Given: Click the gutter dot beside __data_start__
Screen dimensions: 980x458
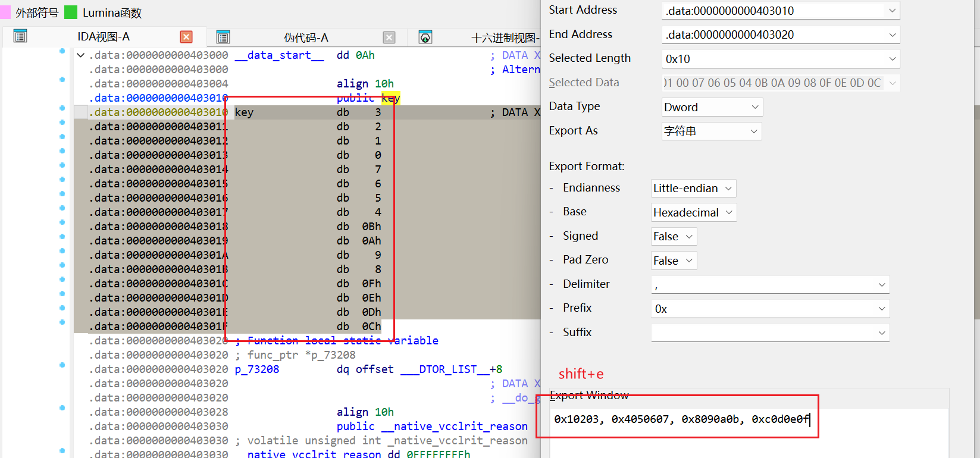Looking at the screenshot, I should [x=62, y=51].
